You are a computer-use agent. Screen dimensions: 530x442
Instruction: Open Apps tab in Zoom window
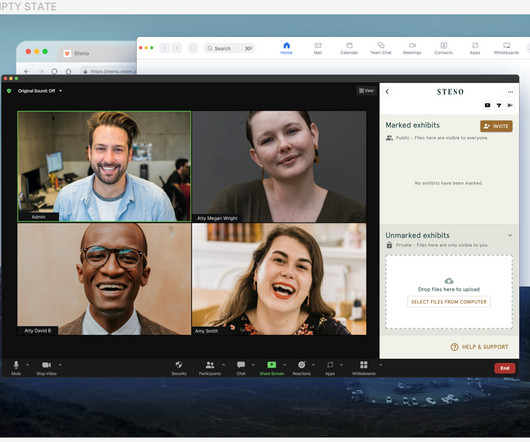point(475,48)
